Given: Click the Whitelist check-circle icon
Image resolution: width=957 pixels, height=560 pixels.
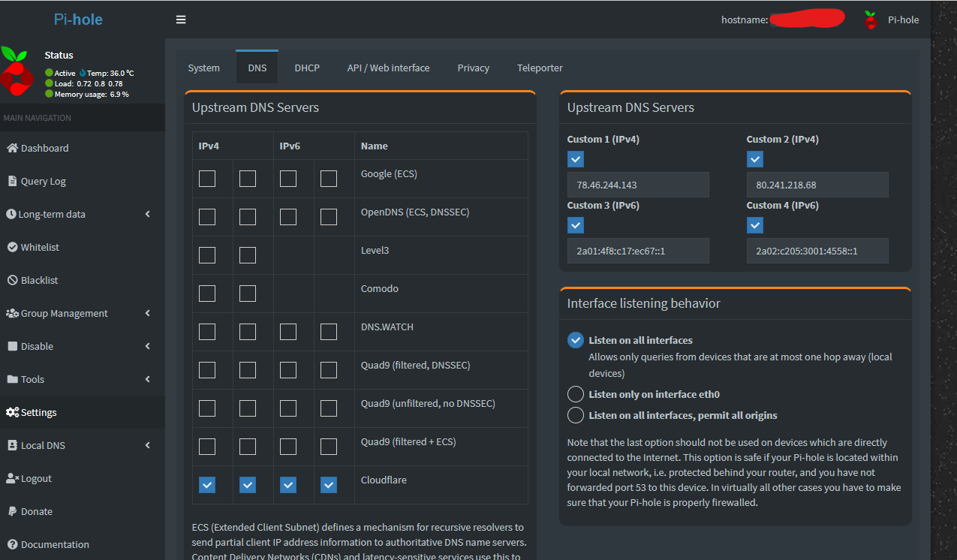Looking at the screenshot, I should [x=13, y=247].
